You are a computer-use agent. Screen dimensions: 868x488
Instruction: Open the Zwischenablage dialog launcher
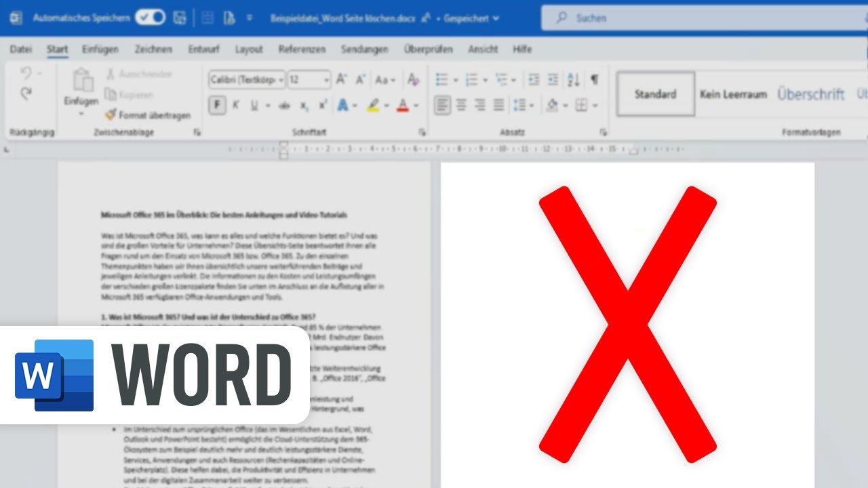coord(197,133)
